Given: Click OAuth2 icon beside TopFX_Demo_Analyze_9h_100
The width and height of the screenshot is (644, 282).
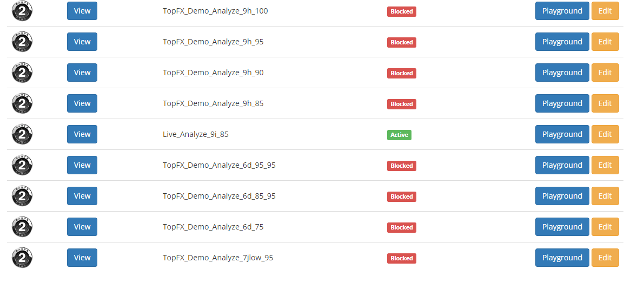Looking at the screenshot, I should pos(22,11).
